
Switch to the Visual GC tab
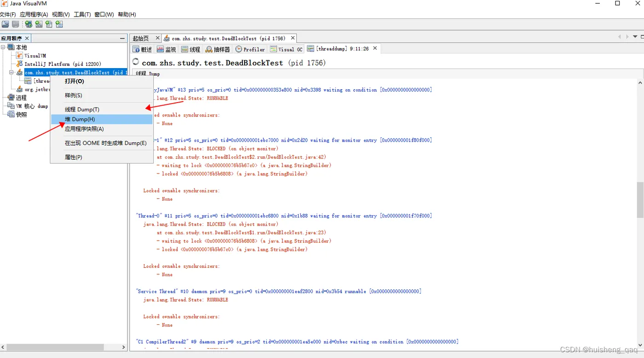point(287,49)
